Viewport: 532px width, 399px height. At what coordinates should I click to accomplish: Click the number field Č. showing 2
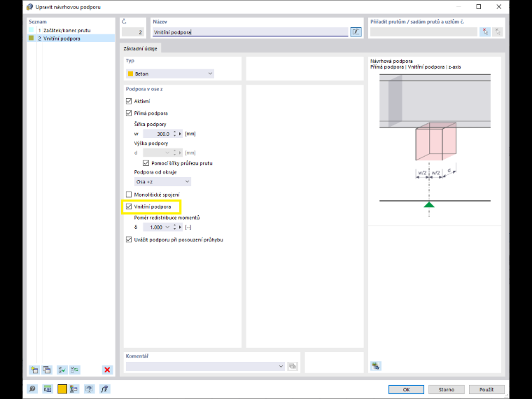(x=133, y=32)
